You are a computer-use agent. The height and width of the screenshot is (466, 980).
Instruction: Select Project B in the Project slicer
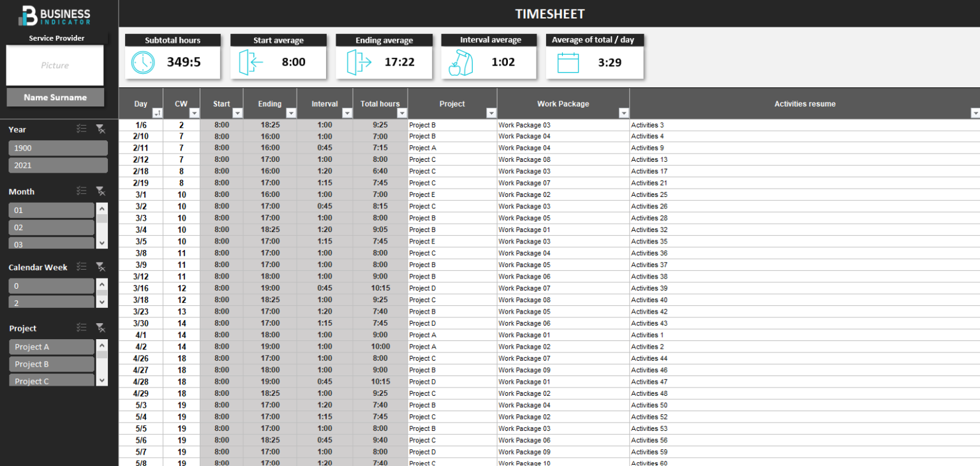(x=51, y=364)
